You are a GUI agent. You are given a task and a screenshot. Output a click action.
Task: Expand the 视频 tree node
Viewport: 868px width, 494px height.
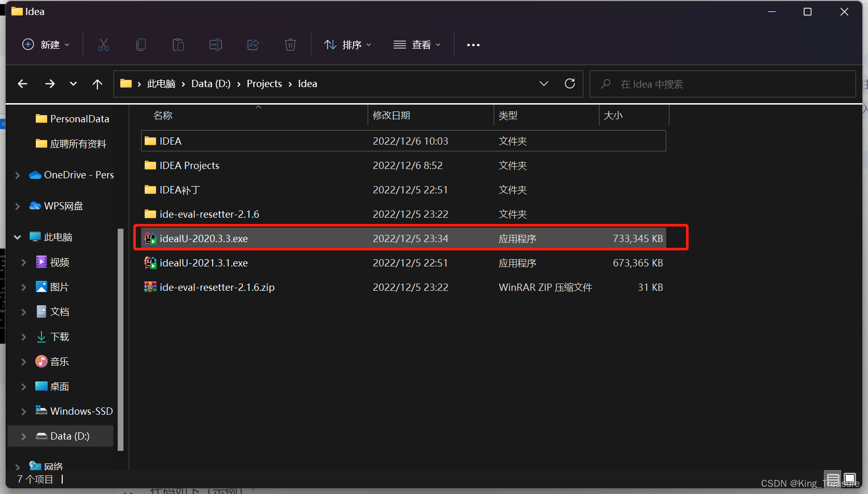click(23, 262)
